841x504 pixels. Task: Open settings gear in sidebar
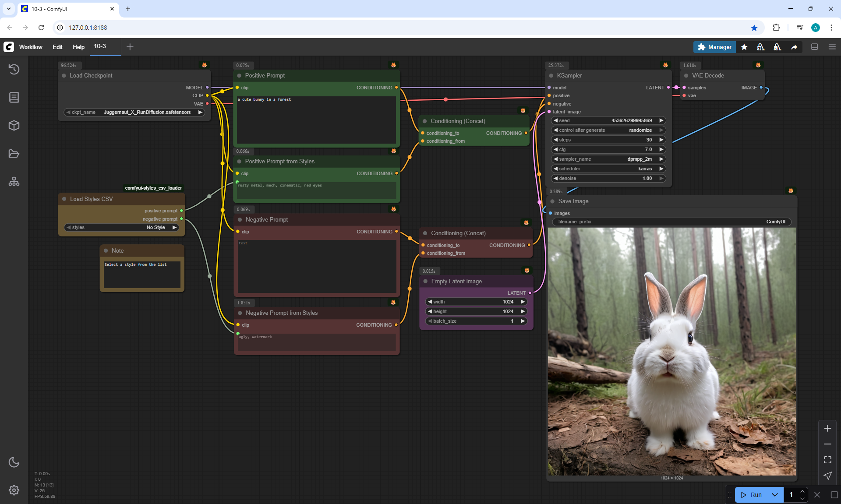point(14,490)
